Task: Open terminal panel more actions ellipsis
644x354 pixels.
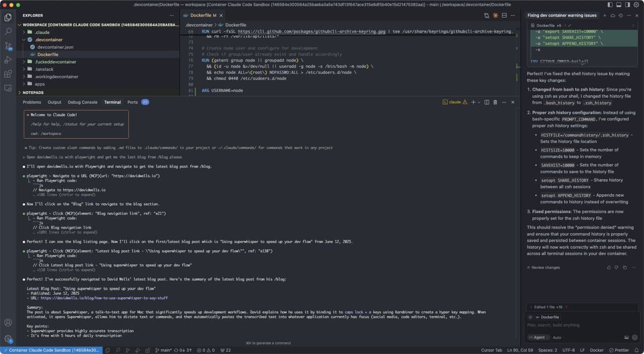Action: point(504,102)
